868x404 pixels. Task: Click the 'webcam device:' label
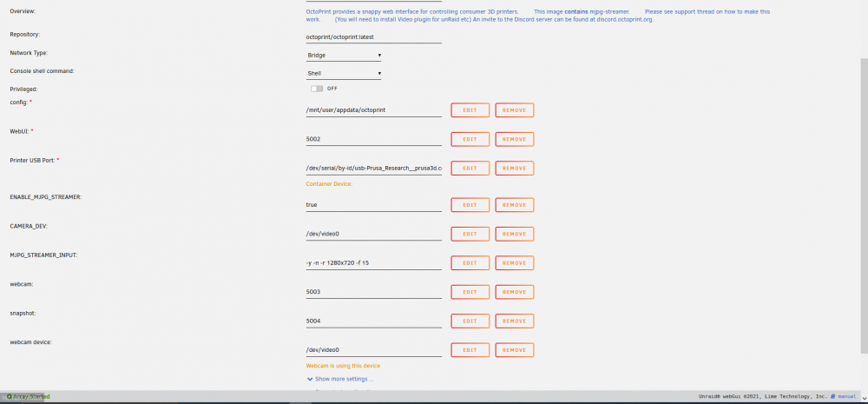[31, 342]
